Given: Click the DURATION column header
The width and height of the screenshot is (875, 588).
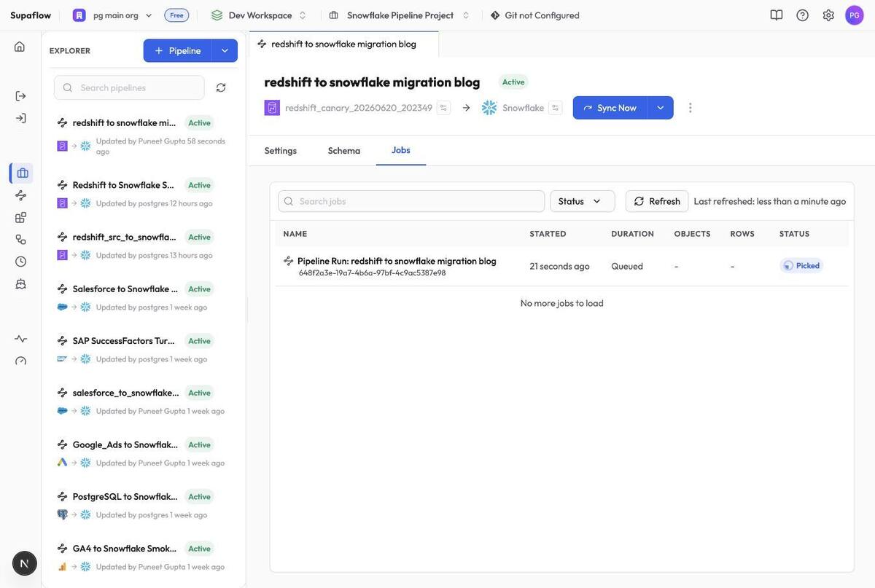Looking at the screenshot, I should tap(632, 234).
